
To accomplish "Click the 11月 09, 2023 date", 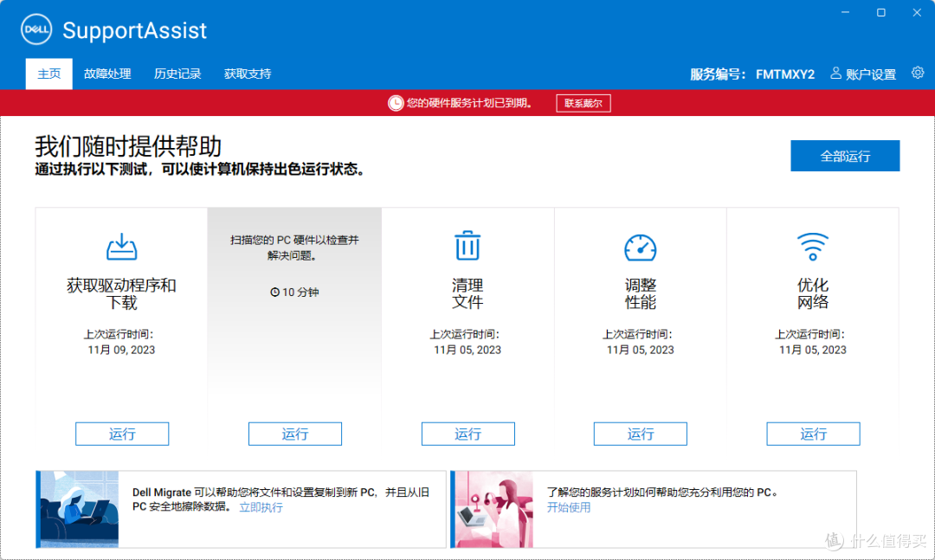I will pos(122,350).
